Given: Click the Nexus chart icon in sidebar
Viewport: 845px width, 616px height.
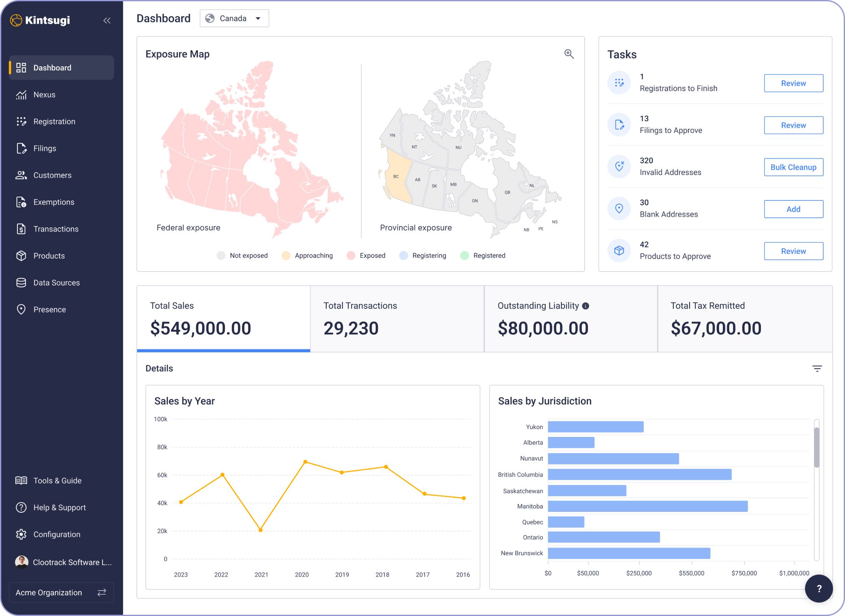Looking at the screenshot, I should 21,95.
